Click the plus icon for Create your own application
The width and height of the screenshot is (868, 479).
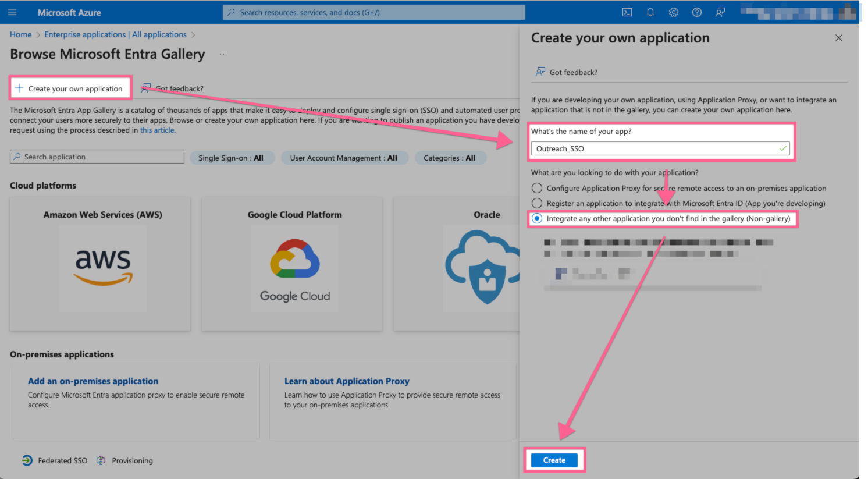coord(19,88)
